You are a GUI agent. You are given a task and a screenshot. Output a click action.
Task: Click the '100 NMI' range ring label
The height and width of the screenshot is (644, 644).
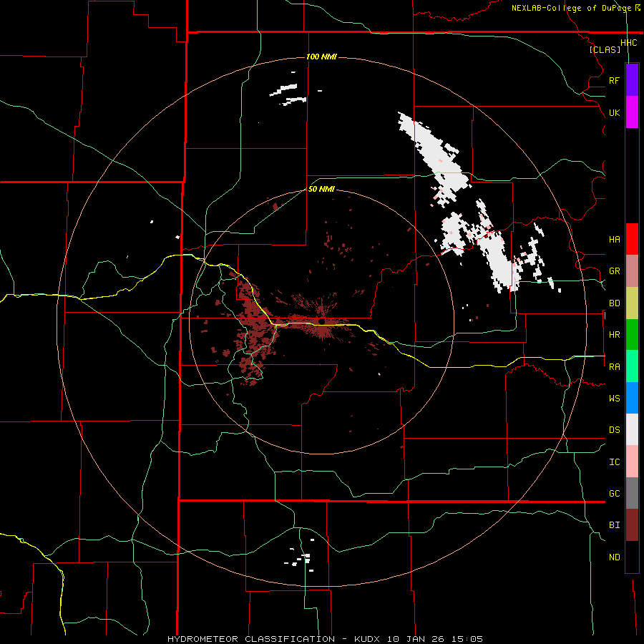click(x=321, y=57)
